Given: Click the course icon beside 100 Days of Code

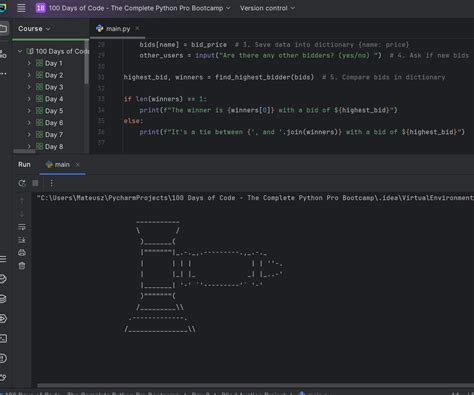Looking at the screenshot, I should coord(30,51).
